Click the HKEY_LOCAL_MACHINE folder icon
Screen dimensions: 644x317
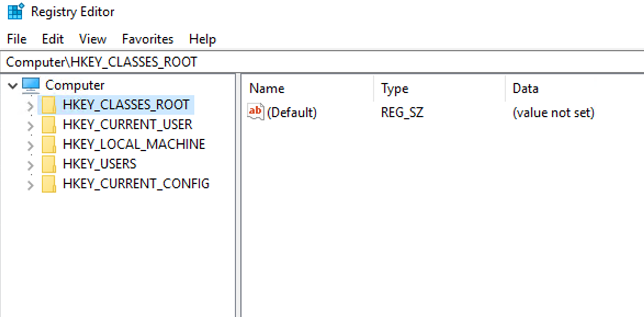[x=48, y=144]
